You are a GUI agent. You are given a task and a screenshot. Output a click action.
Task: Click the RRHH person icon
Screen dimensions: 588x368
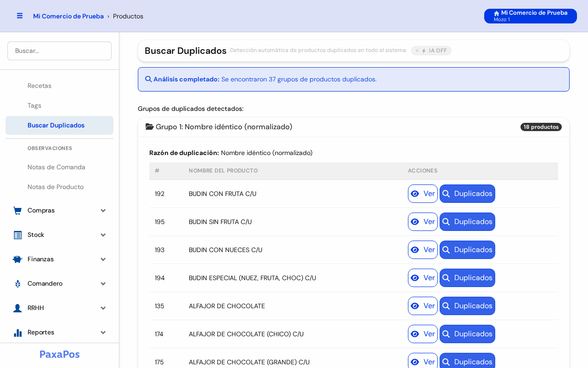(17, 308)
